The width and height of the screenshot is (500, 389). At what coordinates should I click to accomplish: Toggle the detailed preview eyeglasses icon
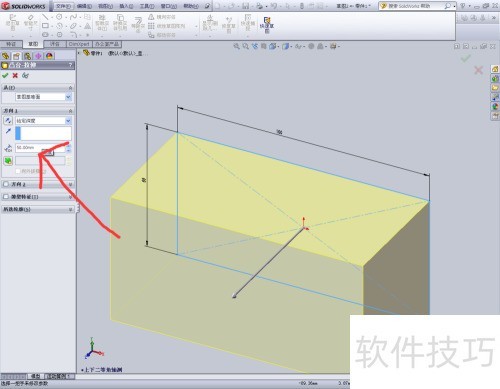pos(25,76)
